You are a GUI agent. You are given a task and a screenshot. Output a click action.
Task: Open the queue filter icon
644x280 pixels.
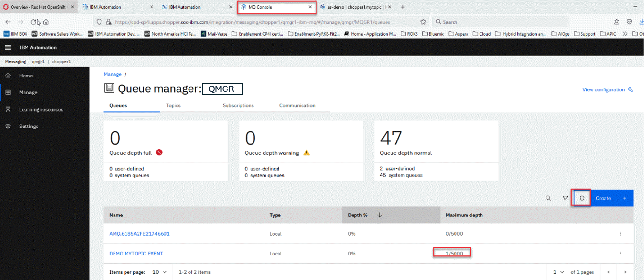point(565,198)
